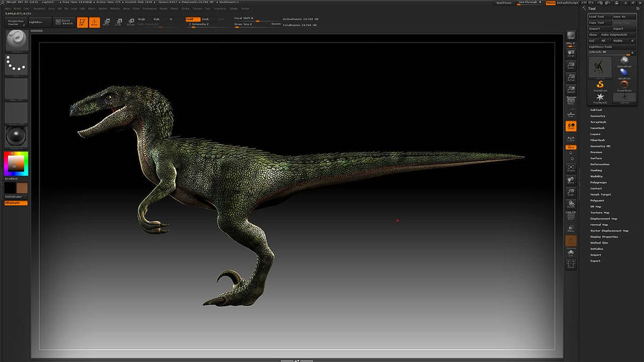644x362 pixels.
Task: Enable Zadd sculpting mode
Action: [x=192, y=18]
